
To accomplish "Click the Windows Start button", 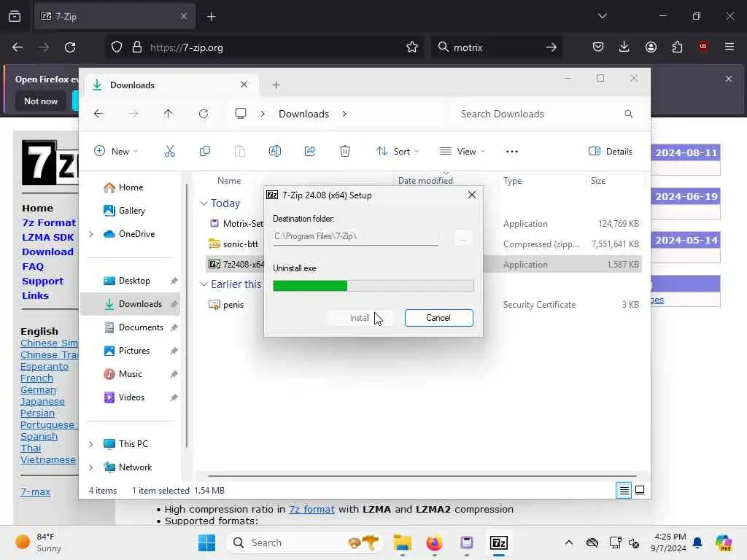I will (x=206, y=542).
